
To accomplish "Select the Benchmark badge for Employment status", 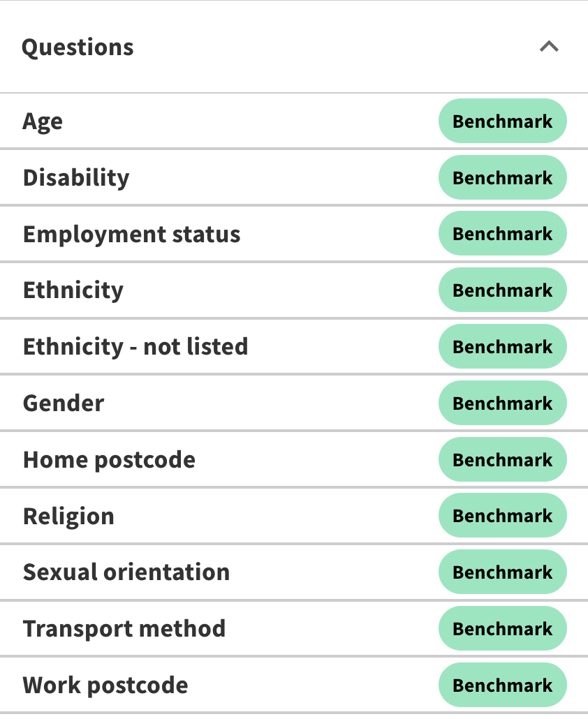I will pos(502,234).
